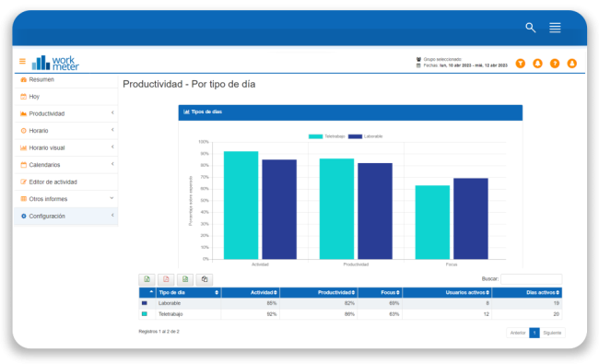Sort table by Actividad column
599x364 pixels.
[251, 292]
